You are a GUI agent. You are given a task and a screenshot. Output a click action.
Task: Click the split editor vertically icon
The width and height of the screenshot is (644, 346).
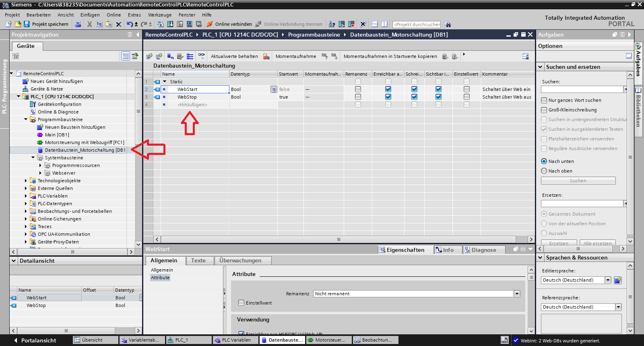[384, 24]
